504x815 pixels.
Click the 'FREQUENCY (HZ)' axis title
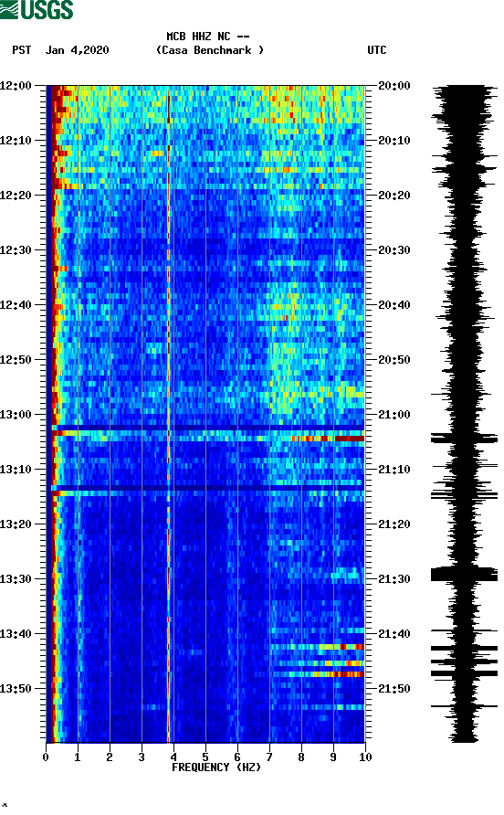coord(216,767)
